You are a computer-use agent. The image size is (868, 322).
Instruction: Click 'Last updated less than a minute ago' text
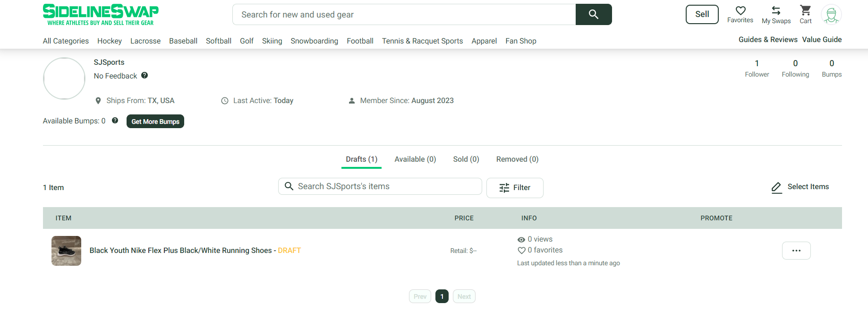pos(568,263)
